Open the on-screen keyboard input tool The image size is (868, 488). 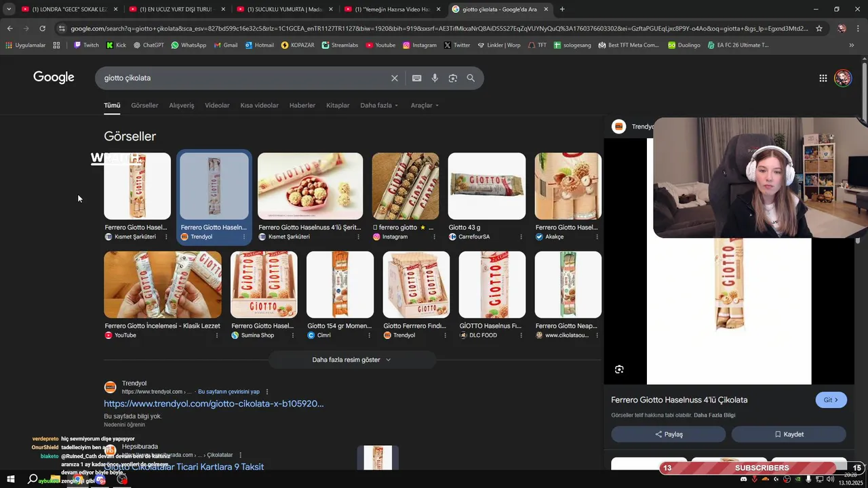(x=417, y=78)
